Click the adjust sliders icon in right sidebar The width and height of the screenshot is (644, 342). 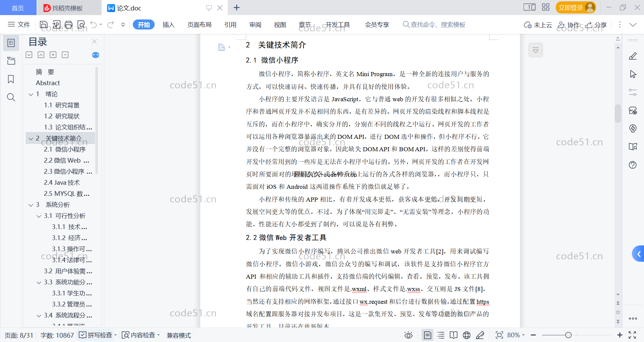[633, 92]
